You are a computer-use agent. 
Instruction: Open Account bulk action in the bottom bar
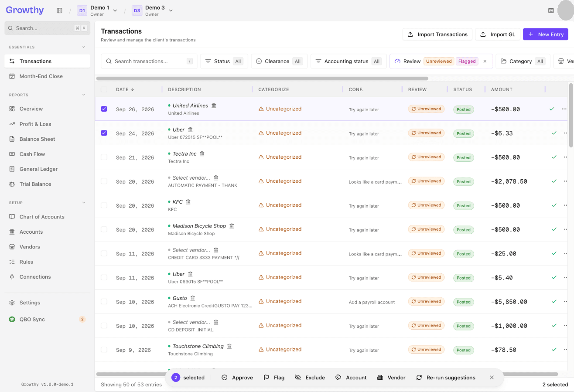[x=351, y=378]
